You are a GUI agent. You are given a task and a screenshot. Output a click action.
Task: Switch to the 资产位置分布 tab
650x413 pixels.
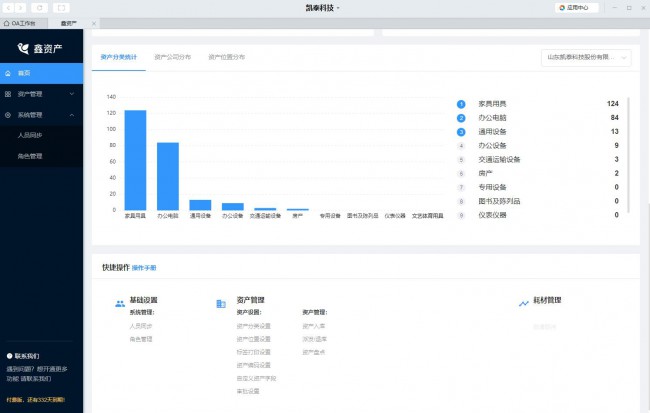point(226,57)
